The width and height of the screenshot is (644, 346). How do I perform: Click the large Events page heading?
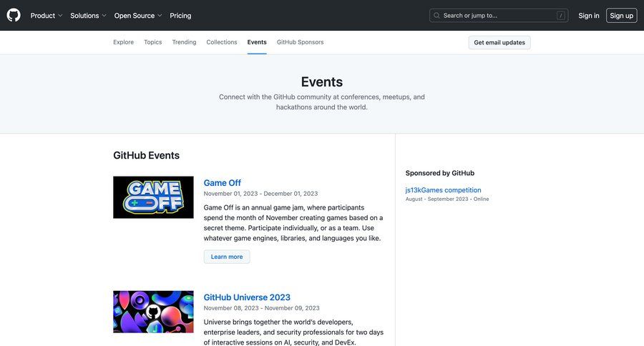click(x=322, y=81)
